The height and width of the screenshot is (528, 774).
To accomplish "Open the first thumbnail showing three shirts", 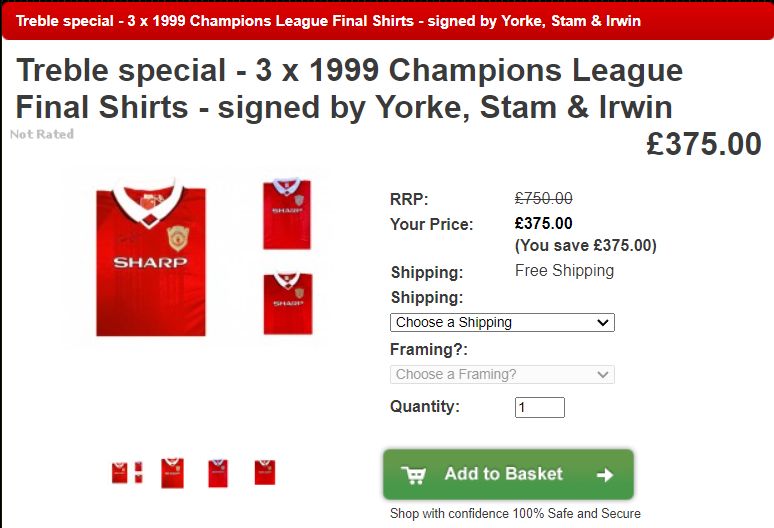I will click(127, 472).
